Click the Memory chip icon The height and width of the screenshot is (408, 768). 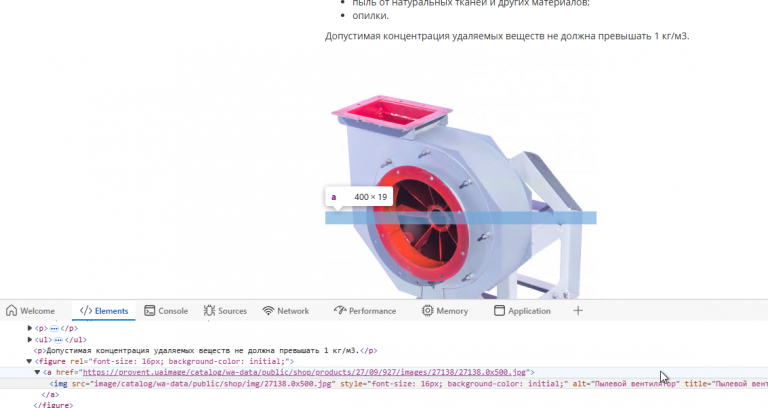point(427,311)
